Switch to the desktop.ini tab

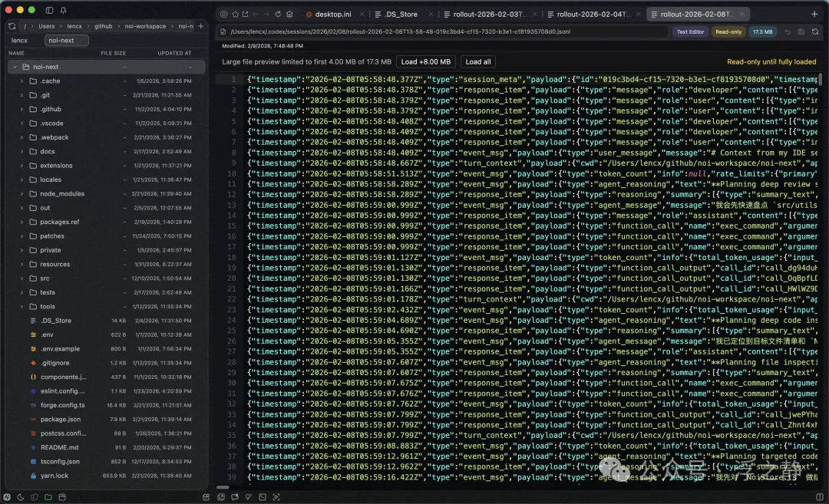[x=333, y=15]
